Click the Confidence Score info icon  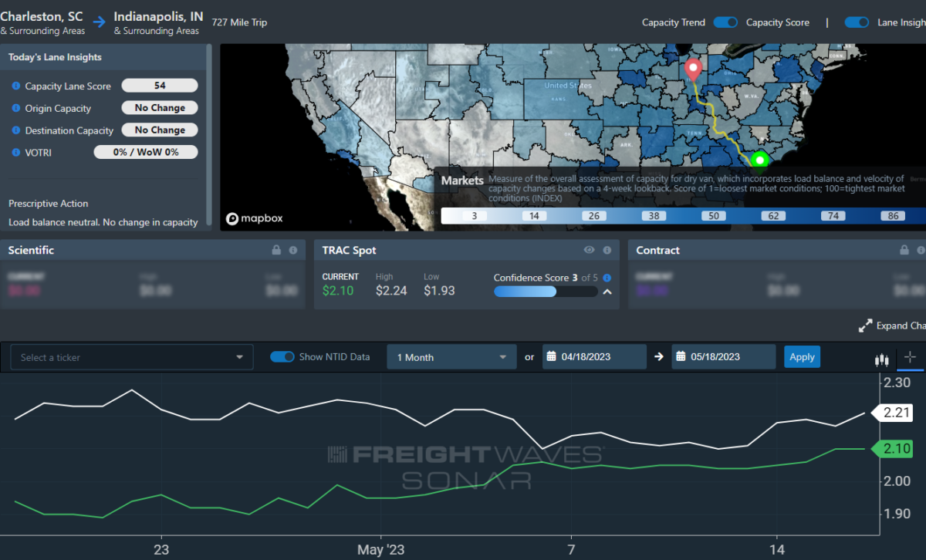[x=607, y=278]
